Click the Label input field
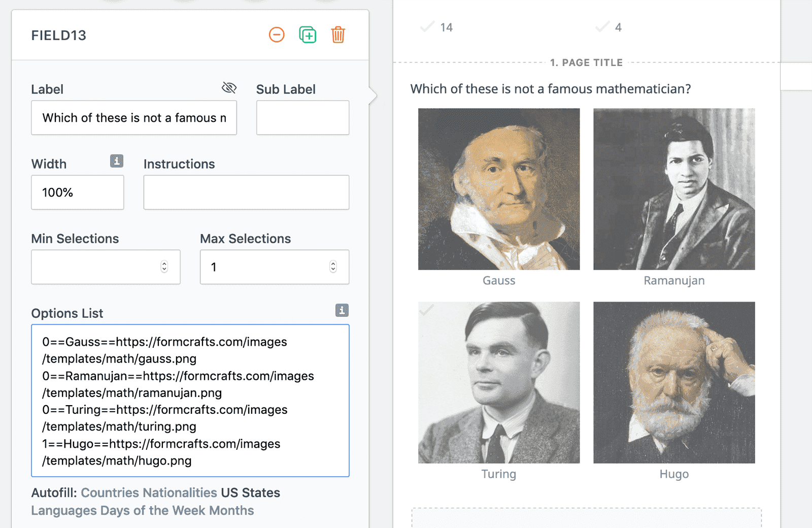812x528 pixels. 134,118
